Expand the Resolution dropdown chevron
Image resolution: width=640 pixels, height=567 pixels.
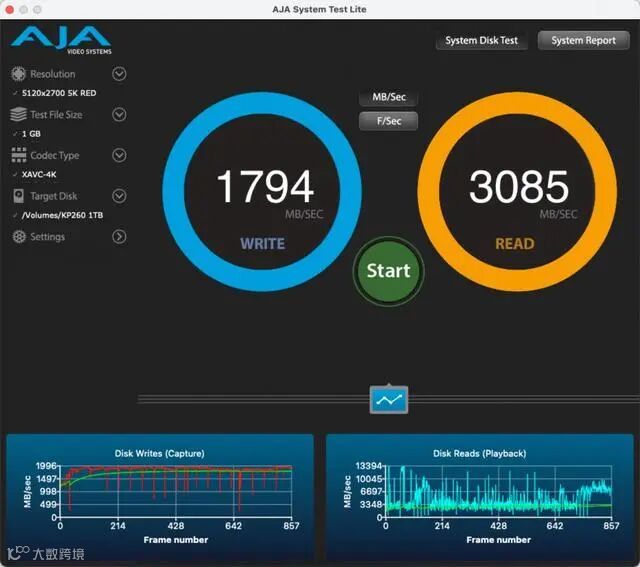(119, 74)
